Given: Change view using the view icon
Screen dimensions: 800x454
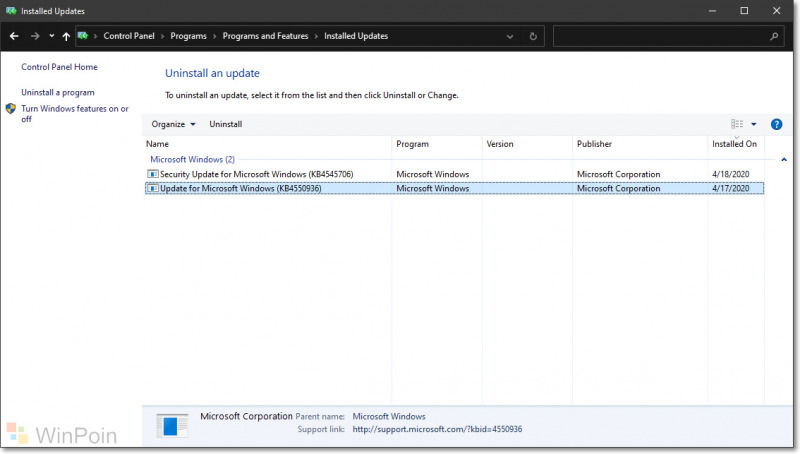Looking at the screenshot, I should coord(737,124).
